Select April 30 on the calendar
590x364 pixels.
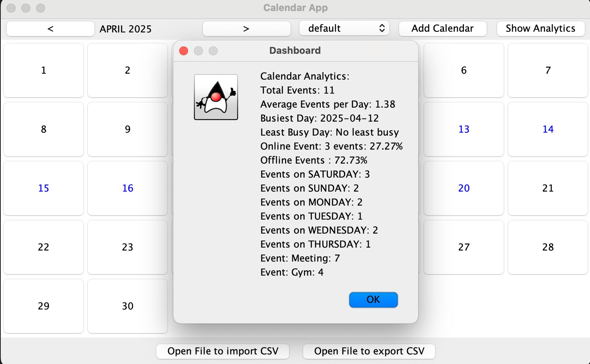127,306
